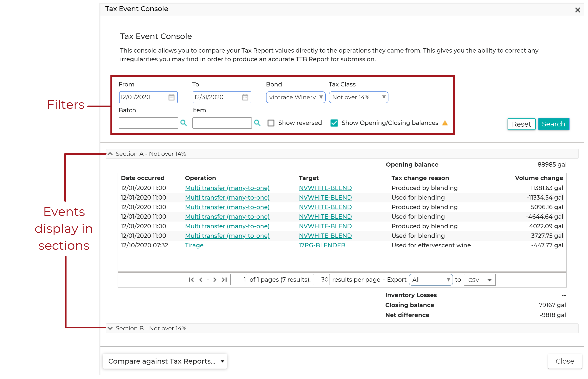
Task: Click the Batch text field
Action: 148,123
